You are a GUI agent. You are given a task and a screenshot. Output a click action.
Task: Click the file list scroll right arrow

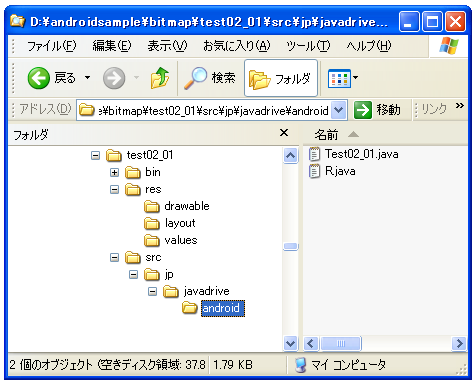459,343
